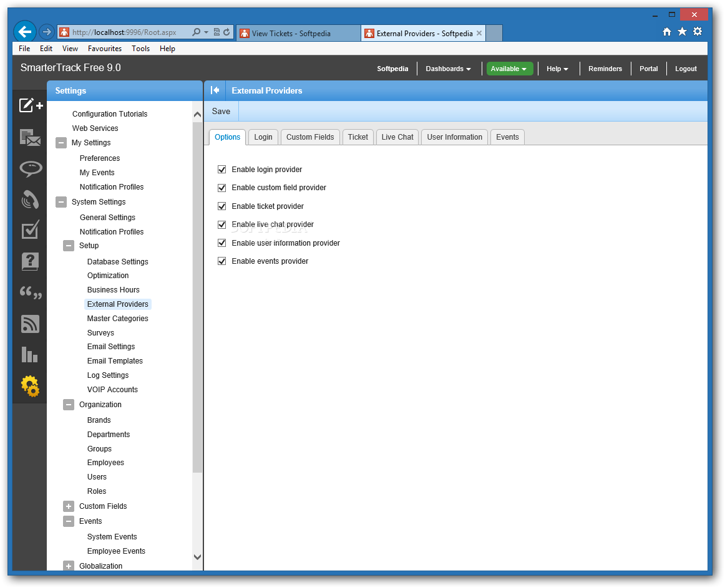Collapse the Events tree node
Viewport: 725px width, 588px height.
tap(69, 521)
